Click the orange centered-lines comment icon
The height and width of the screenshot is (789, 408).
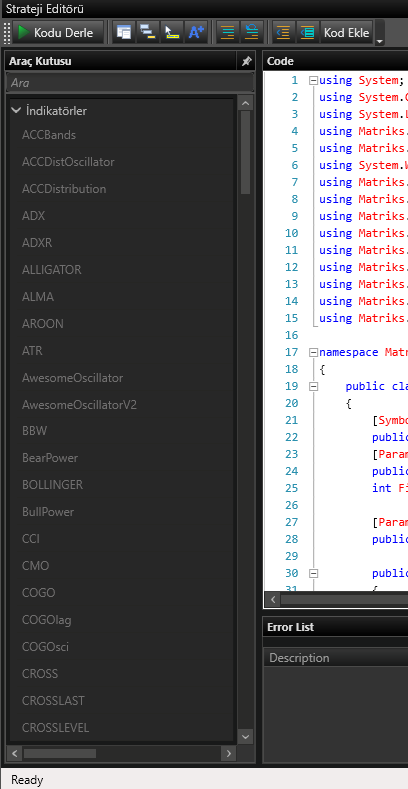228,33
